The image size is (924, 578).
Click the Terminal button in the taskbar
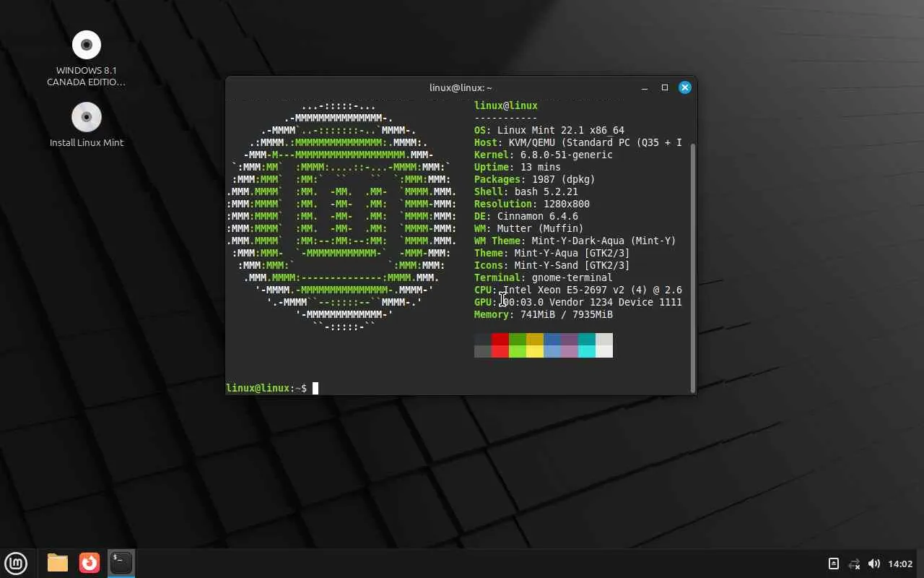(x=121, y=563)
